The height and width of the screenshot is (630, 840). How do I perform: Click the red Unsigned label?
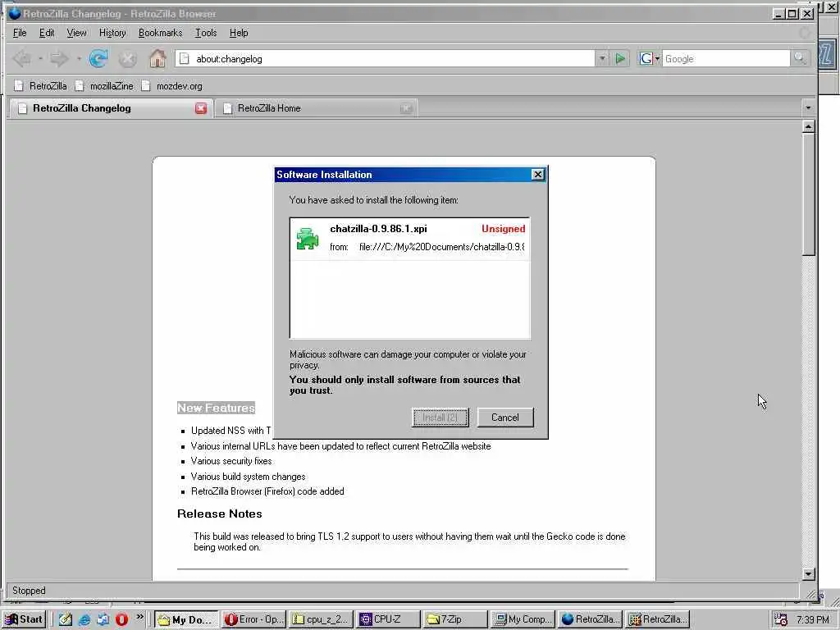pyautogui.click(x=503, y=229)
